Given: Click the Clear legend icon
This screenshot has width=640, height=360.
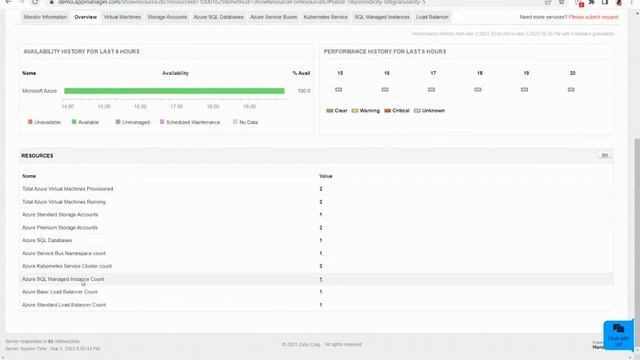Looking at the screenshot, I should coord(330,111).
